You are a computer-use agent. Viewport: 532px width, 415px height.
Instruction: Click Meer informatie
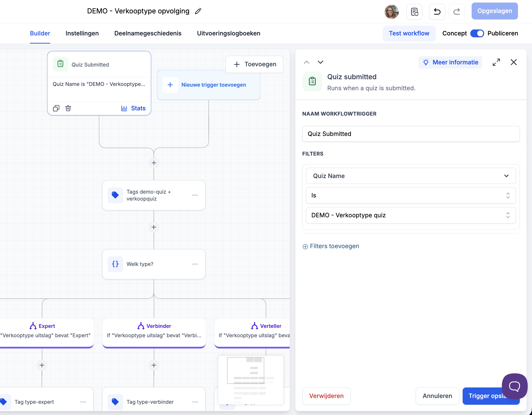pyautogui.click(x=450, y=62)
